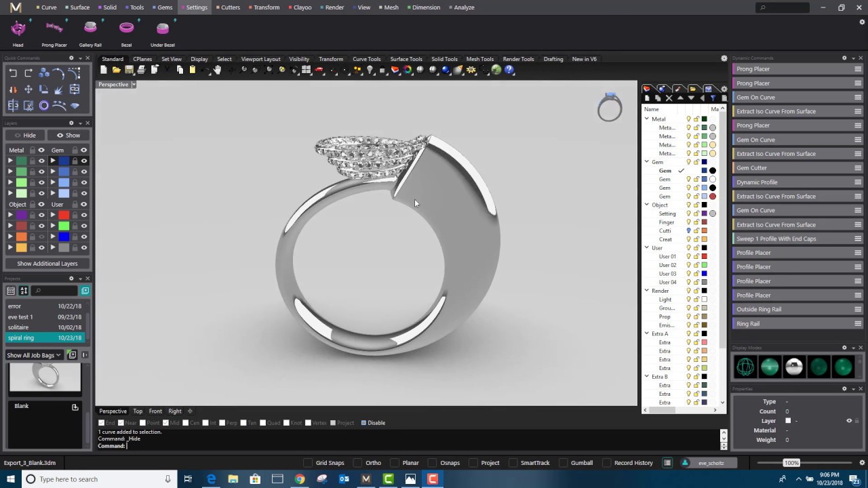
Task: Open the Gems menu
Action: click(x=164, y=7)
